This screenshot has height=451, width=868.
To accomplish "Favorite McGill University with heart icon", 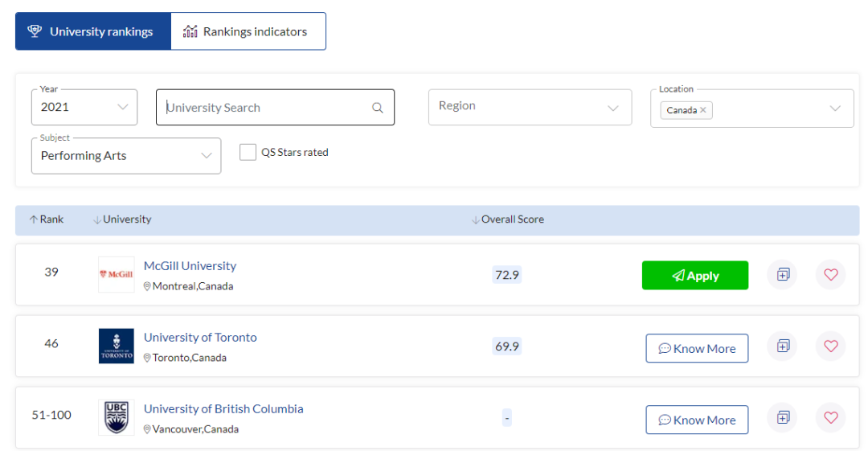I will pyautogui.click(x=830, y=275).
